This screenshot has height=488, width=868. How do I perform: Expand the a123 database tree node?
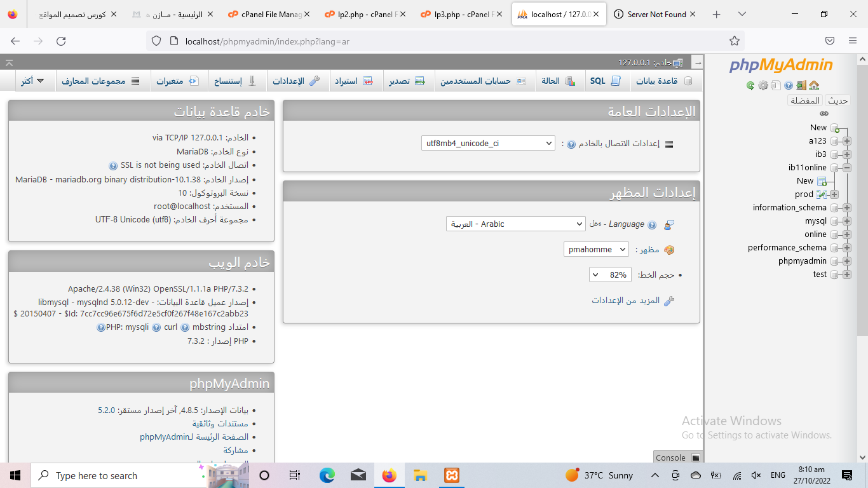847,141
